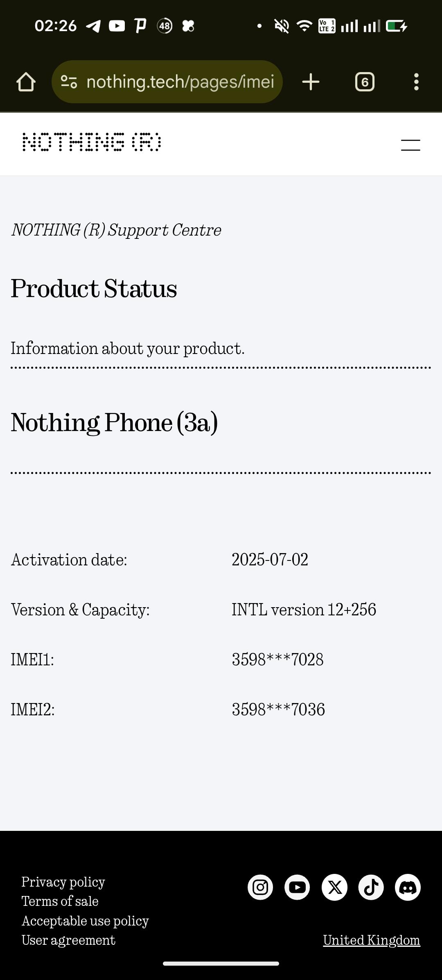Open Acceptable use policy link
Viewport: 442px width, 980px height.
pyautogui.click(x=85, y=921)
